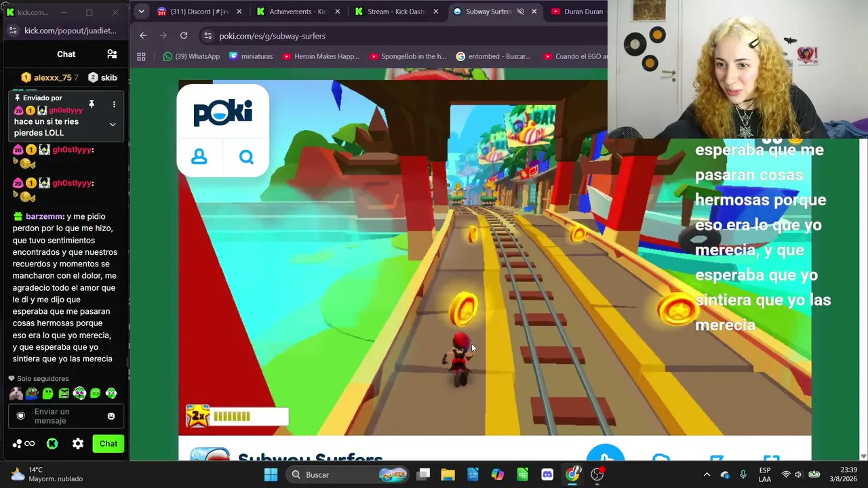Open Copilot from the taskbar

498,474
